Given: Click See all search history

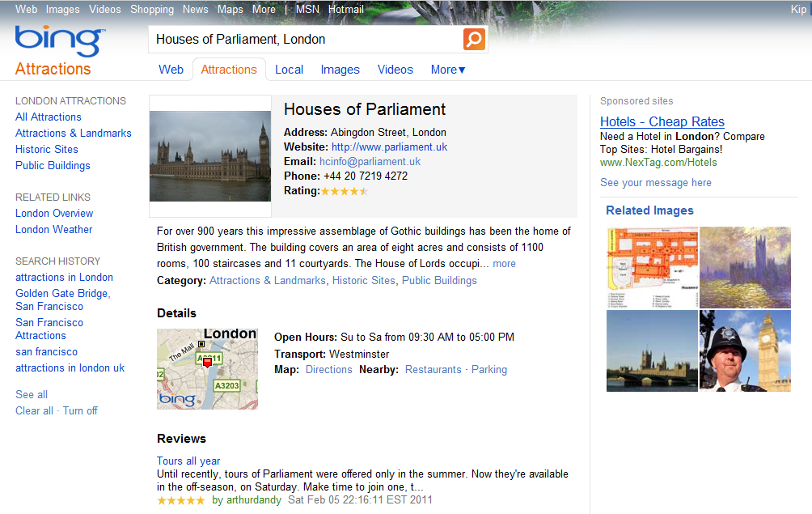Looking at the screenshot, I should [32, 395].
